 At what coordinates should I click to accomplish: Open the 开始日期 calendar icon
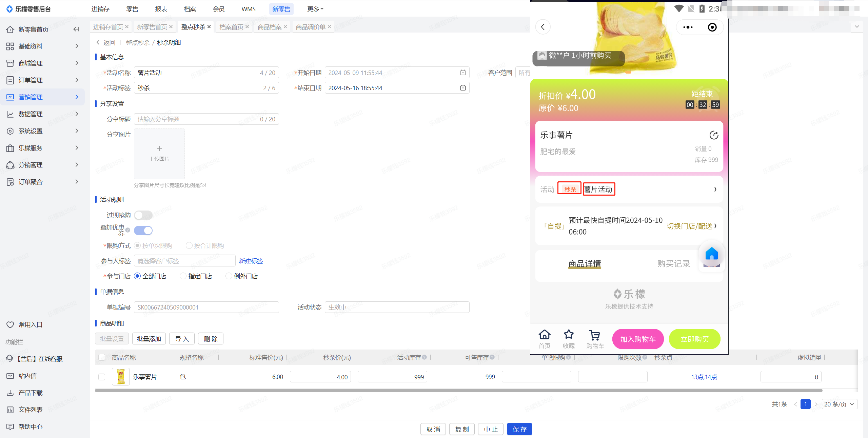click(x=463, y=73)
